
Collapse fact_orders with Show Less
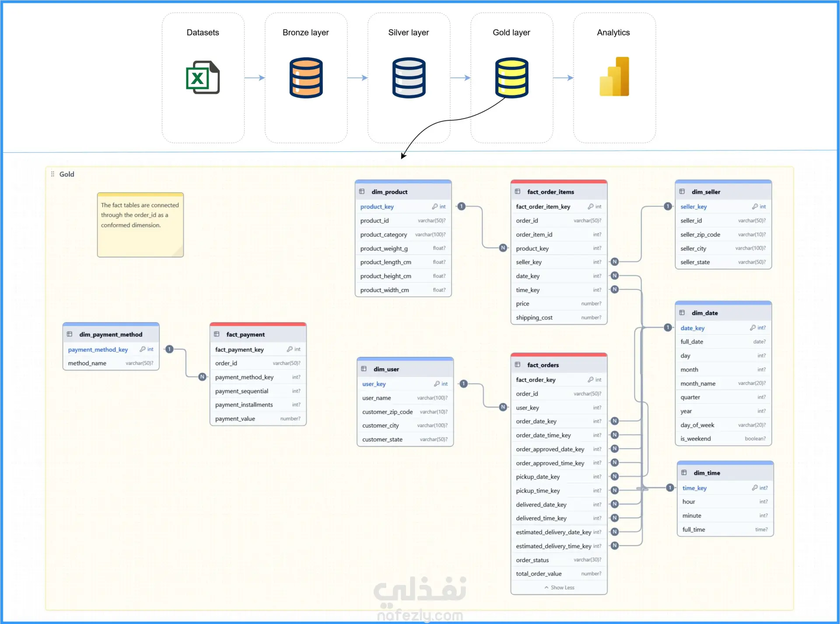(559, 588)
